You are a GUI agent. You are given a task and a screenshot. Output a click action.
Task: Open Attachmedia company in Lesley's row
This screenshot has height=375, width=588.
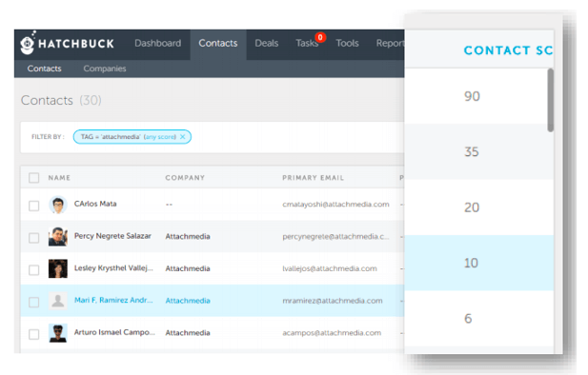(188, 268)
